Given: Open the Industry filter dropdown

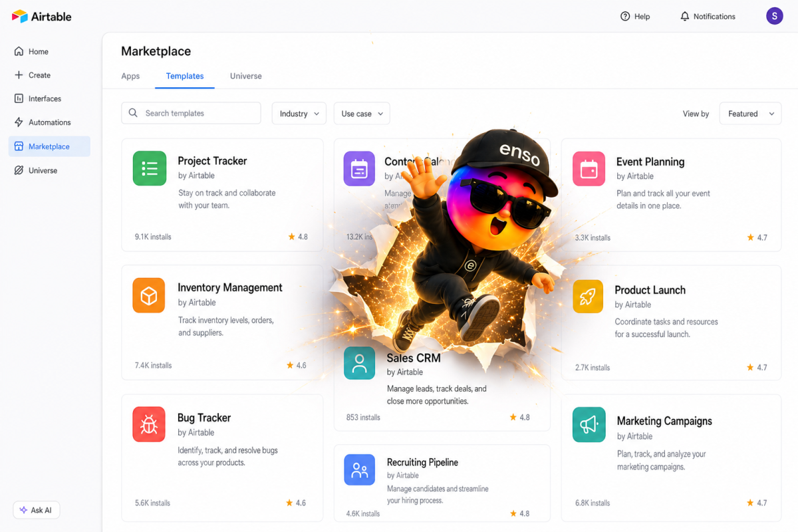Looking at the screenshot, I should pyautogui.click(x=299, y=113).
